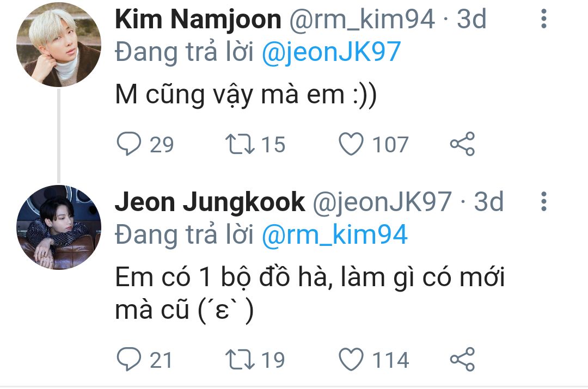
Task: Share Jeon Jungkook's tweet
Action: tap(463, 360)
